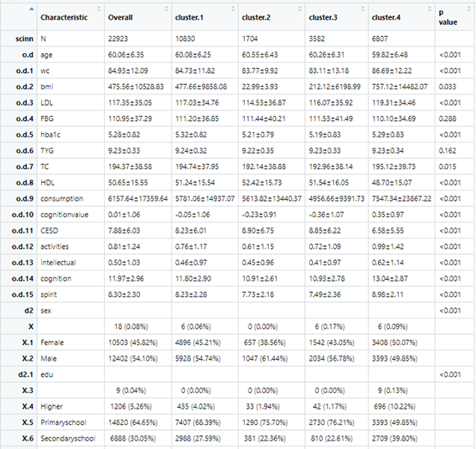
Task: Select cluster.2 Male count 1047 (61.44%)
Action: pos(265,359)
